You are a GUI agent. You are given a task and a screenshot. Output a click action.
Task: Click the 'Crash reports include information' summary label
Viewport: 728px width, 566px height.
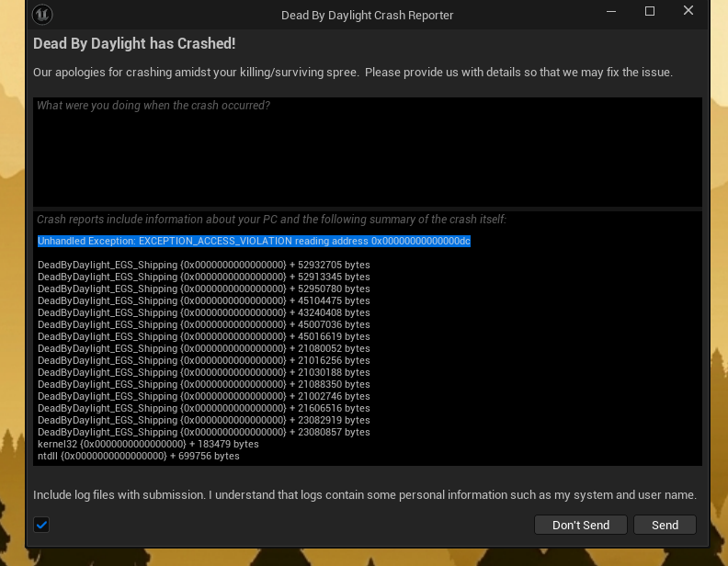pos(271,220)
